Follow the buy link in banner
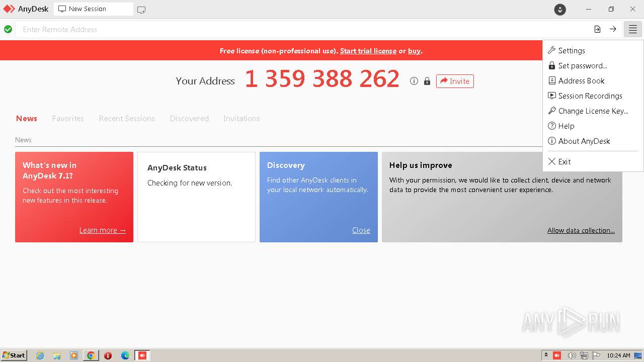 coord(414,51)
